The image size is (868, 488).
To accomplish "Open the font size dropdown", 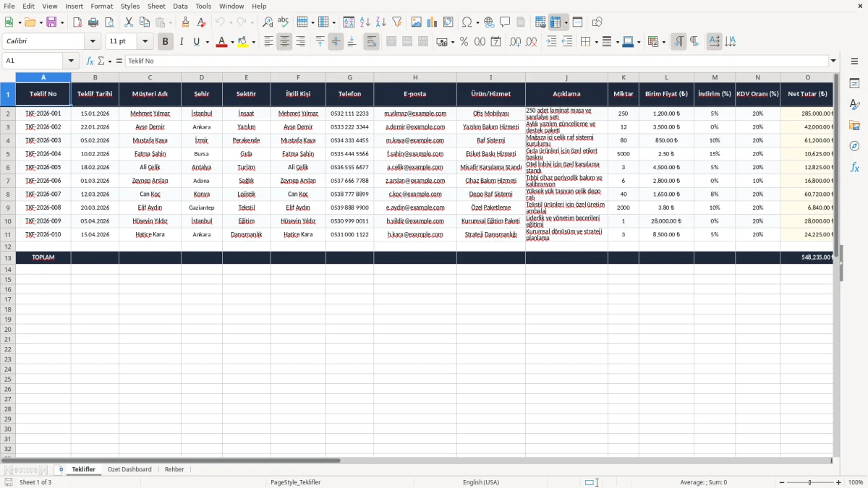I will point(145,42).
